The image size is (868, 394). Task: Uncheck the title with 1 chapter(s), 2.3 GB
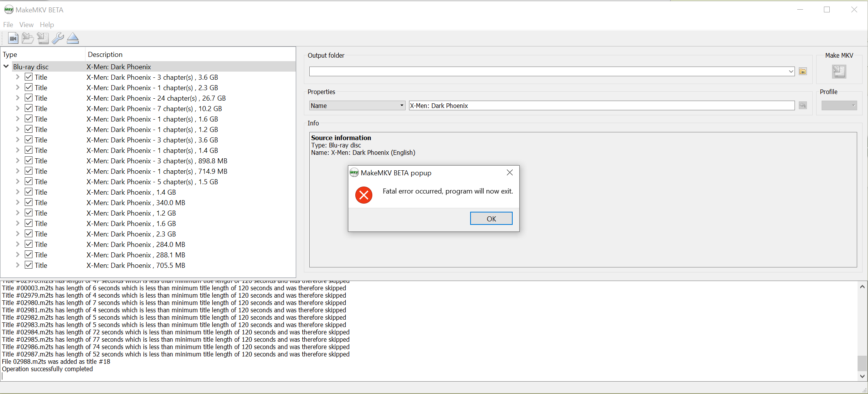[29, 87]
